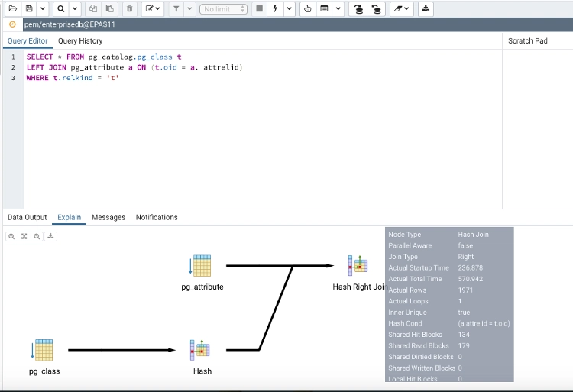573x392 pixels.
Task: Expand the filter options dropdown arrow
Action: [x=189, y=8]
